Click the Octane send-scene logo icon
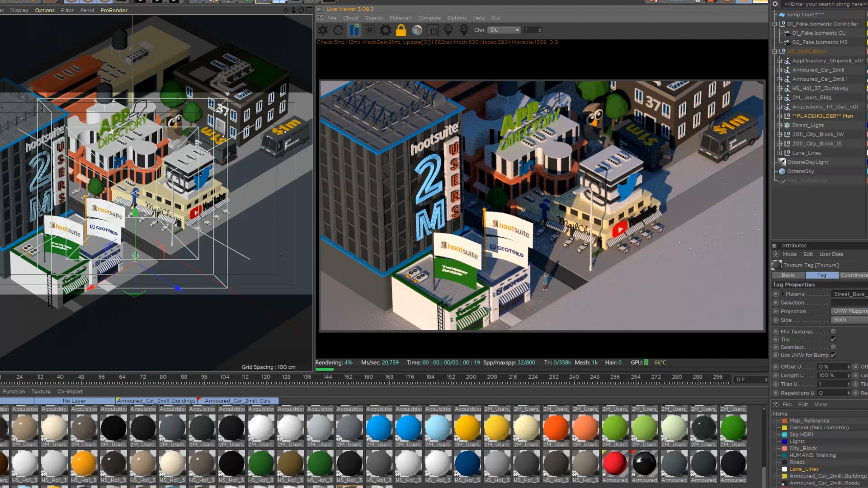 point(323,30)
